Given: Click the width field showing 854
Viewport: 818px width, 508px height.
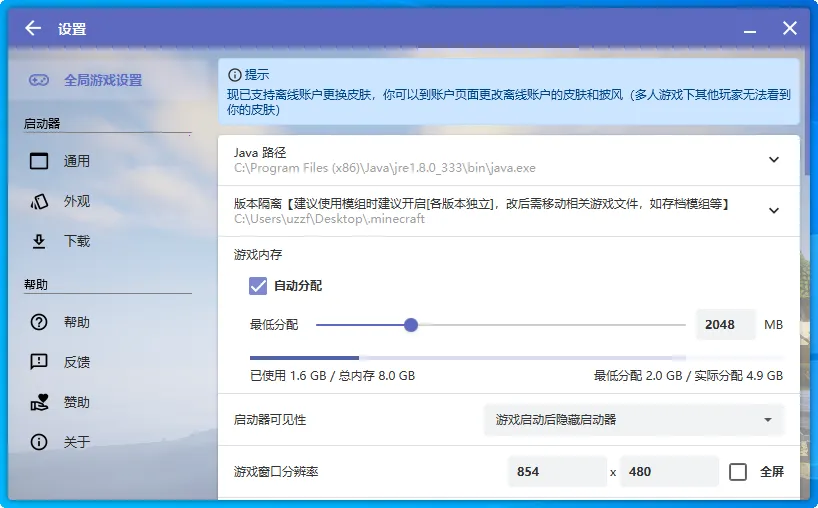Looking at the screenshot, I should pyautogui.click(x=556, y=472).
